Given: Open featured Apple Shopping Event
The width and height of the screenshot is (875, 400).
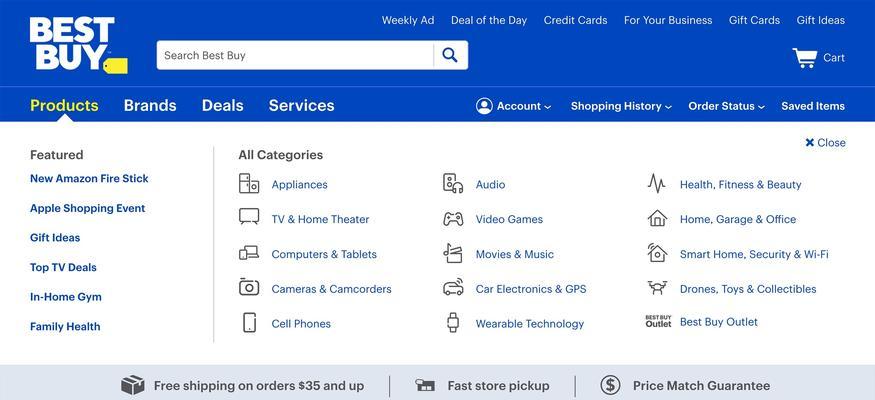Looking at the screenshot, I should 88,208.
